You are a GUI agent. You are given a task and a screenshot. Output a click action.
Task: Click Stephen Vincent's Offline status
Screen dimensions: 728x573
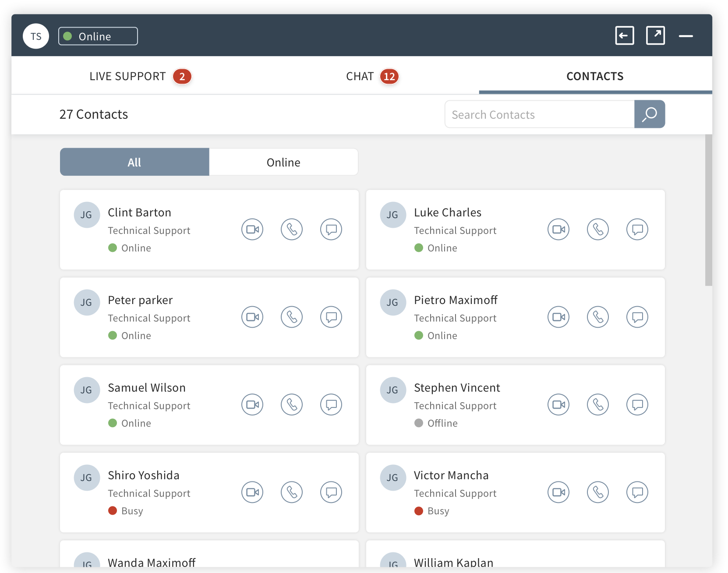pos(436,423)
